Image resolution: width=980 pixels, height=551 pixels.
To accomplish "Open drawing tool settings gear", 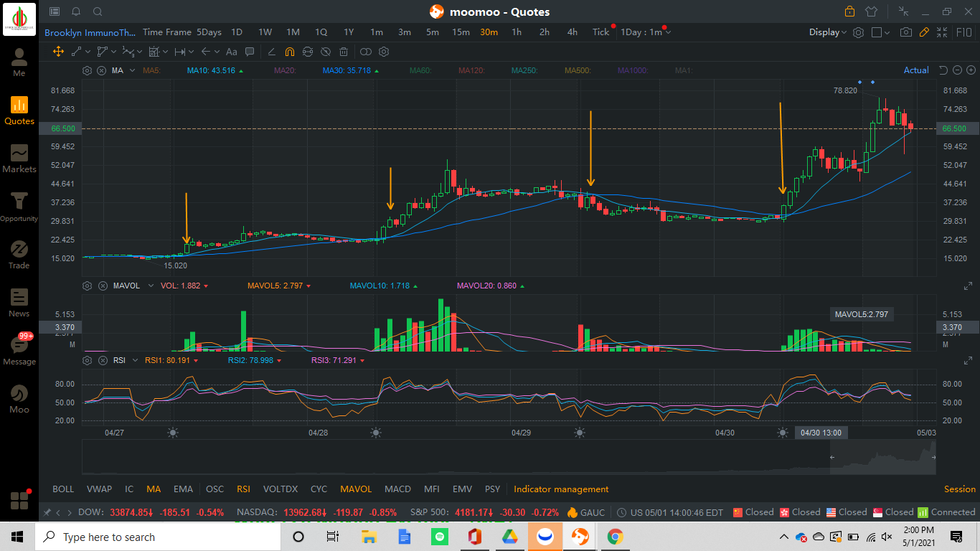I will (x=384, y=52).
